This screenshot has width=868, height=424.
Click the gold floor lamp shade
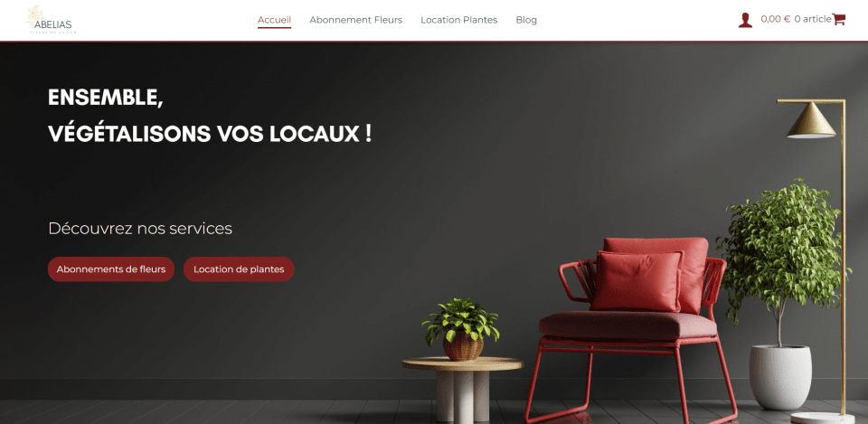pos(811,120)
